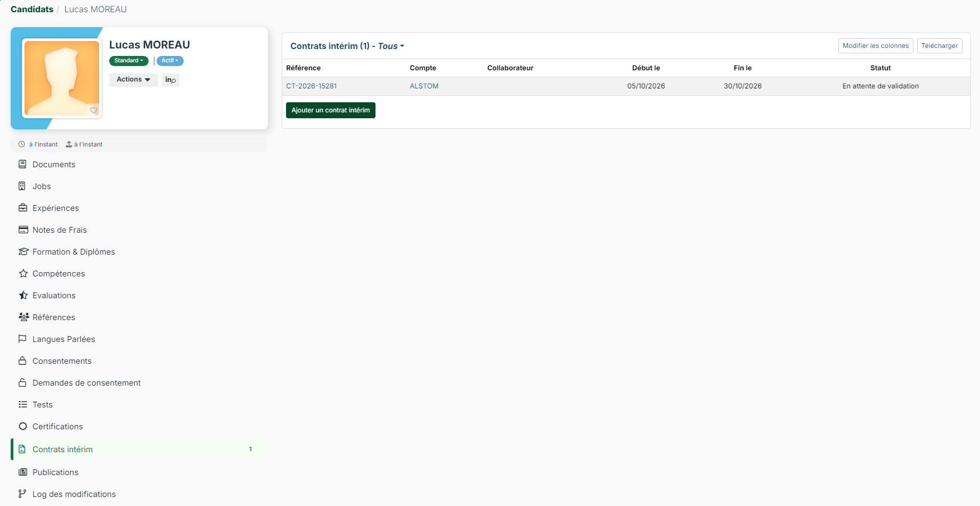Click the LinkedIn search icon
980x506 pixels.
click(170, 80)
